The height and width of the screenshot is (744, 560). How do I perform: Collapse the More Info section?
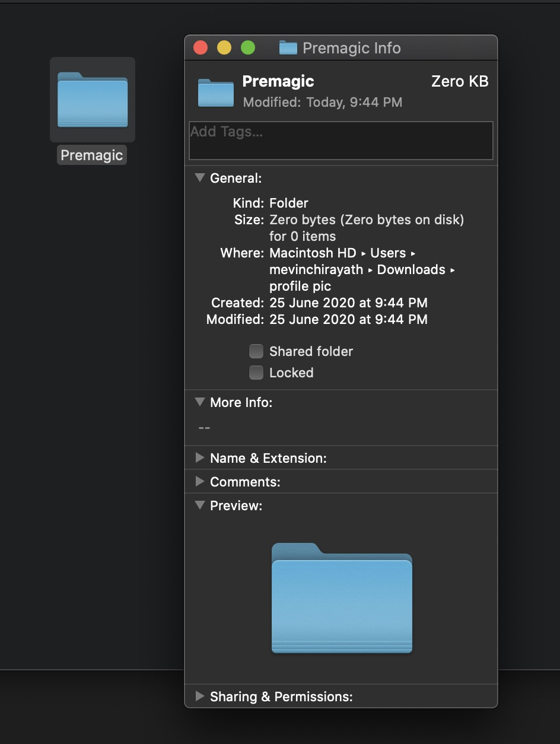click(x=200, y=402)
